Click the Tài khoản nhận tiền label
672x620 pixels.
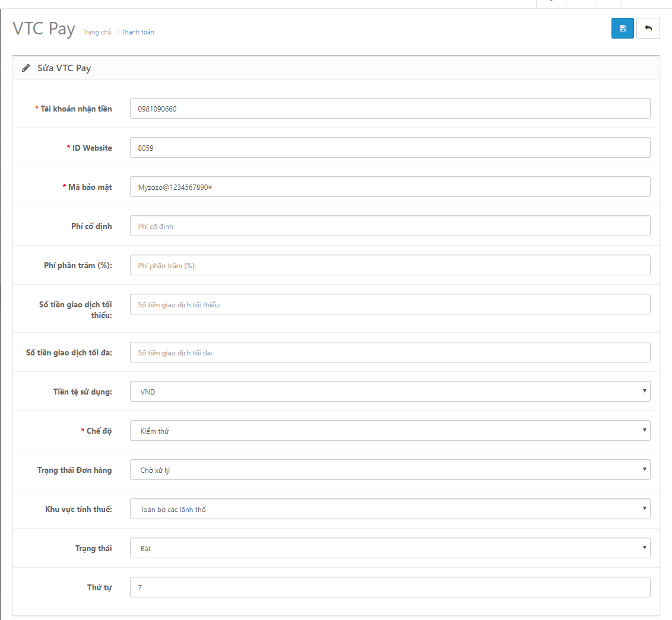pos(77,109)
